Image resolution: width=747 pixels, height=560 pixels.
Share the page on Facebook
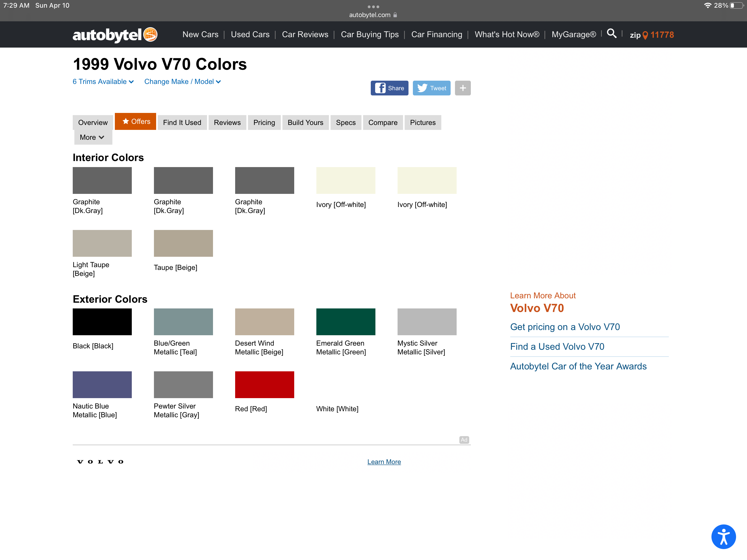point(389,88)
